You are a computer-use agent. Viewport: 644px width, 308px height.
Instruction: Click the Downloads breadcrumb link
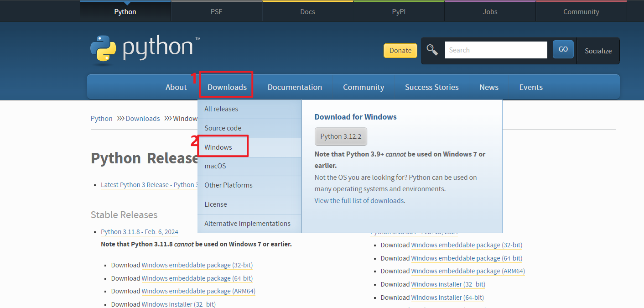pos(143,119)
